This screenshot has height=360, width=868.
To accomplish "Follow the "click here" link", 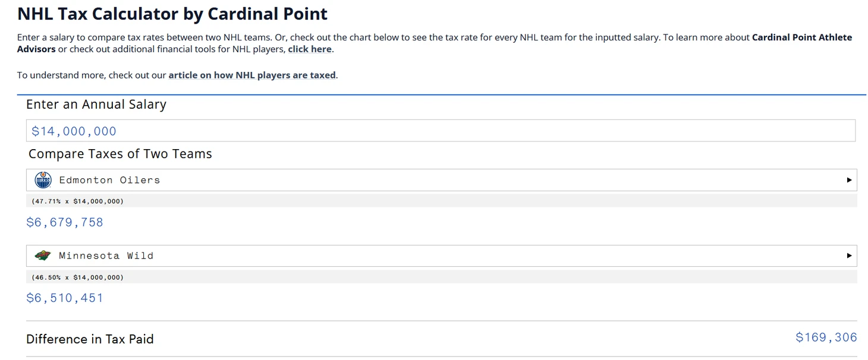I will 309,49.
